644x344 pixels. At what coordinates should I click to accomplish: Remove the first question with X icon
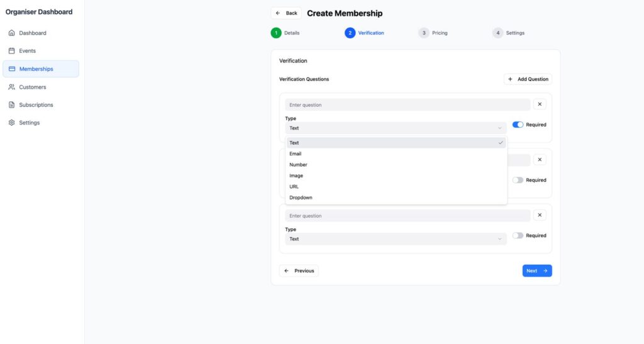pyautogui.click(x=540, y=104)
